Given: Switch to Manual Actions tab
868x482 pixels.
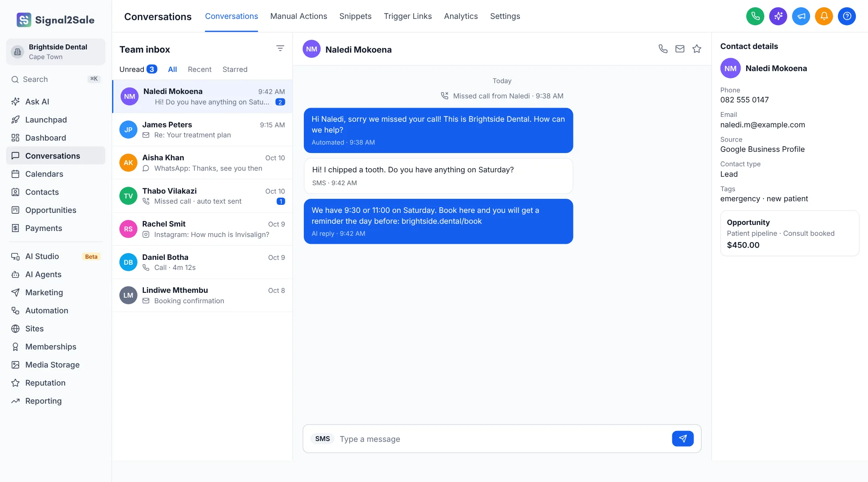Looking at the screenshot, I should [299, 16].
